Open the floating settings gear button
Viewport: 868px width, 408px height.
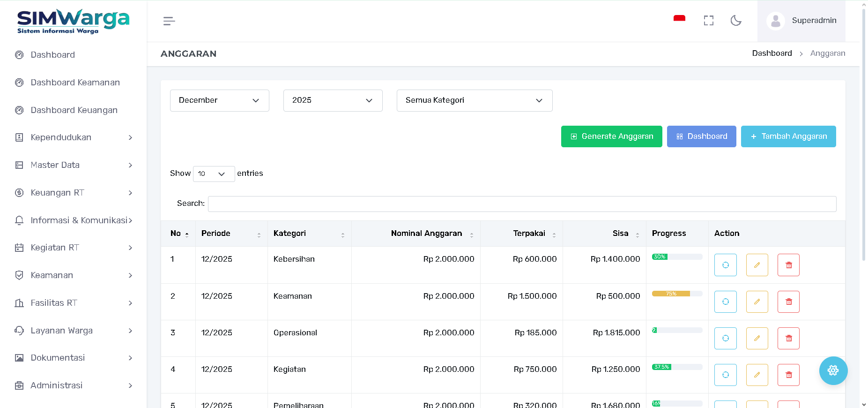833,370
